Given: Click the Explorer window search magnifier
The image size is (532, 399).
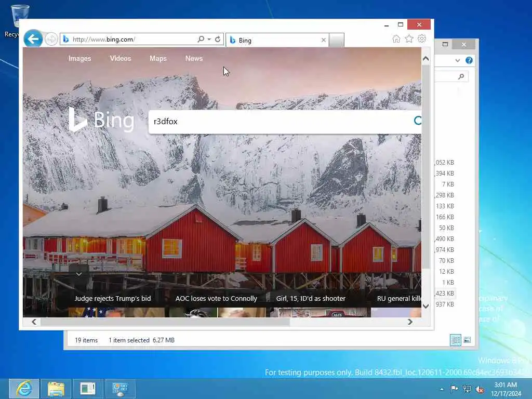Looking at the screenshot, I should point(461,77).
